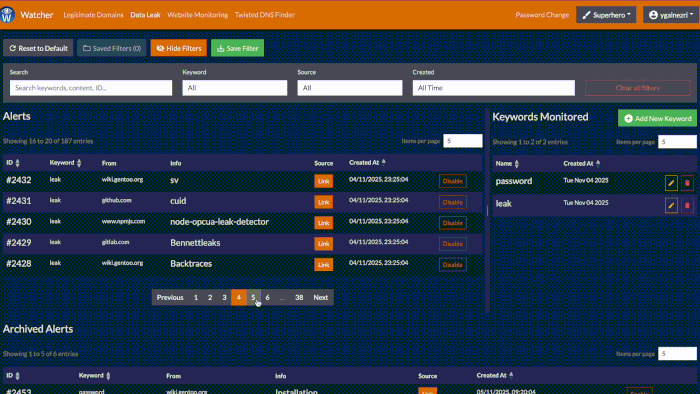This screenshot has width=700, height=394.
Task: Click the password keyword name
Action: [514, 181]
